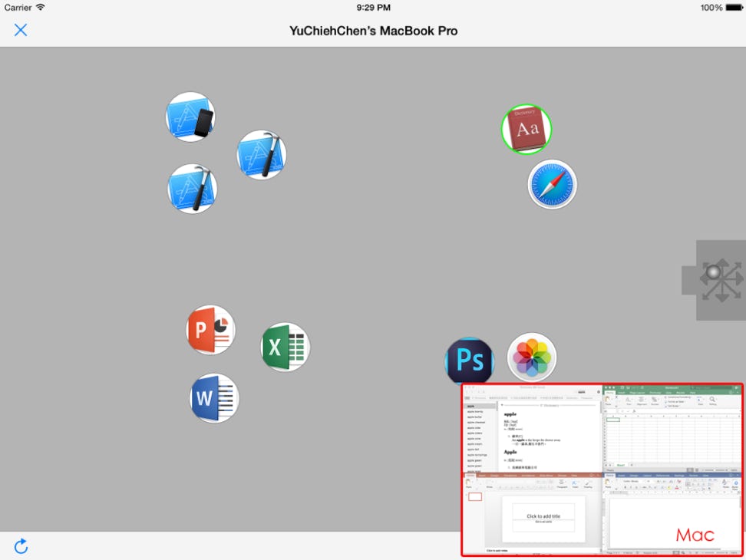The image size is (746, 560).
Task: Select the Sheet1 tab in Excel preview
Action: tap(621, 465)
